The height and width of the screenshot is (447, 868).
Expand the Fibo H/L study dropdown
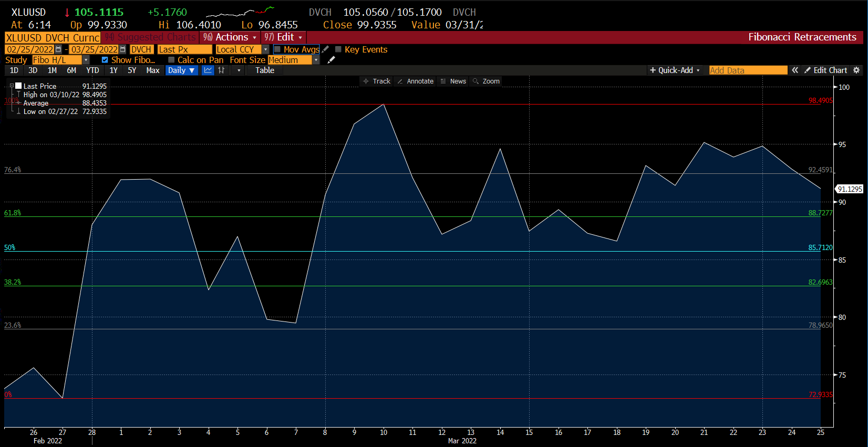(86, 60)
